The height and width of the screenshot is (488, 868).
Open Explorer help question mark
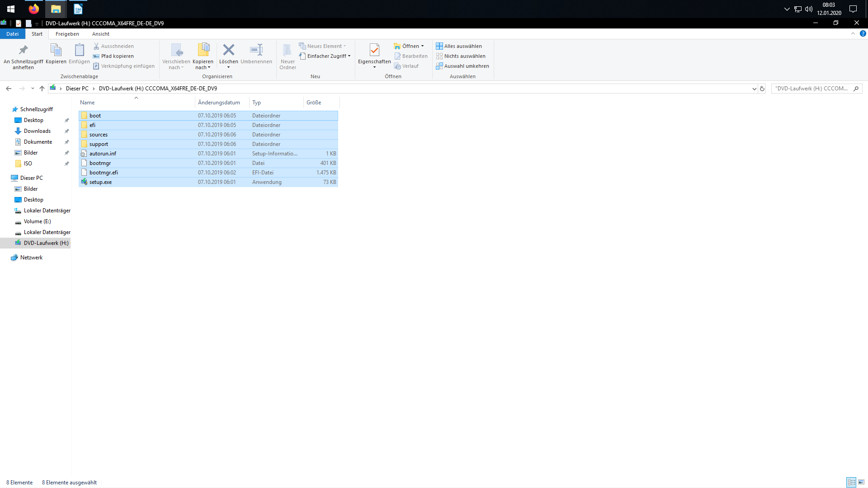(863, 33)
